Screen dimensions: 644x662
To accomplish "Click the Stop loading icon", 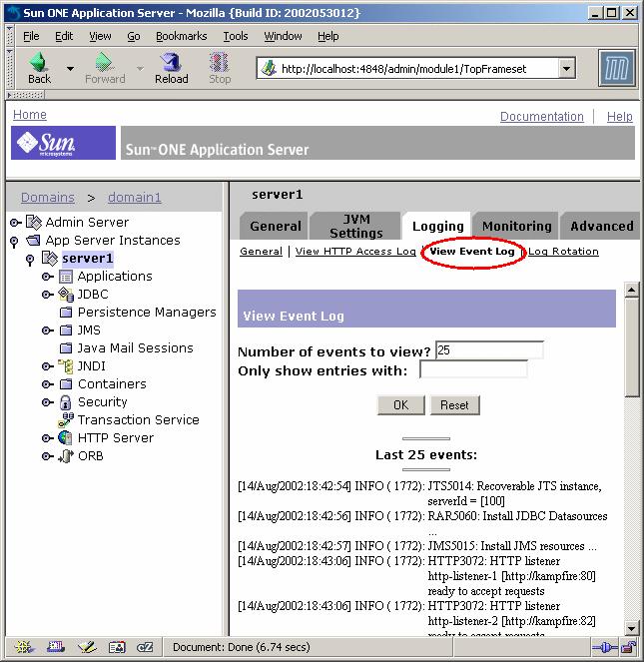I will click(x=220, y=62).
